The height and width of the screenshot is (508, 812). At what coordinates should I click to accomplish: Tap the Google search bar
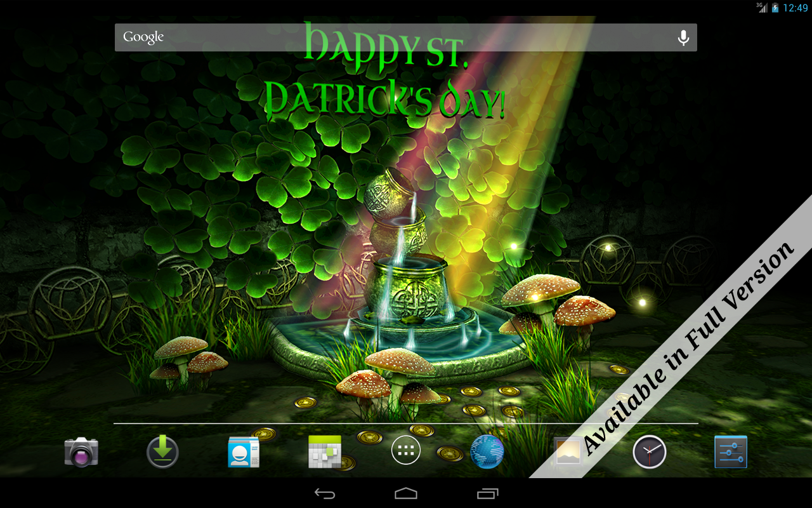pyautogui.click(x=406, y=37)
